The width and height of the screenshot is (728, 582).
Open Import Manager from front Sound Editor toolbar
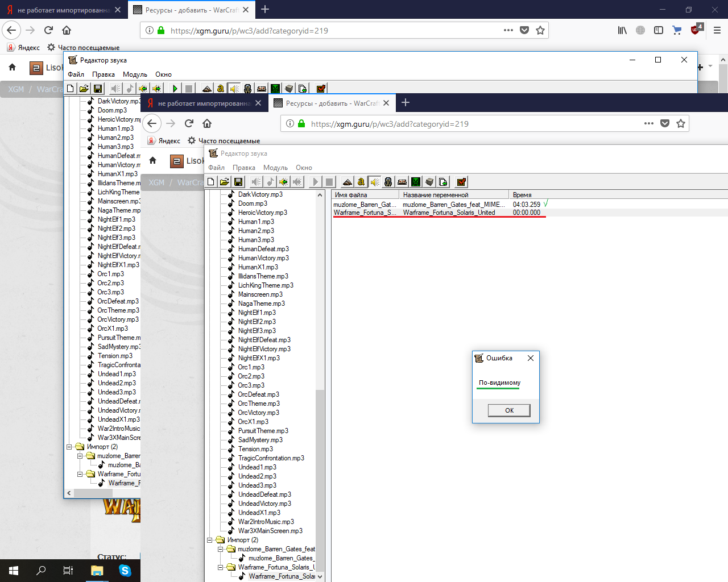(443, 182)
